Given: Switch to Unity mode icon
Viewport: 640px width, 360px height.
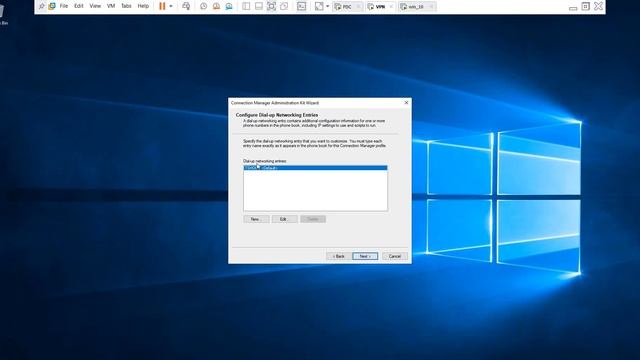Looking at the screenshot, I should 284,6.
